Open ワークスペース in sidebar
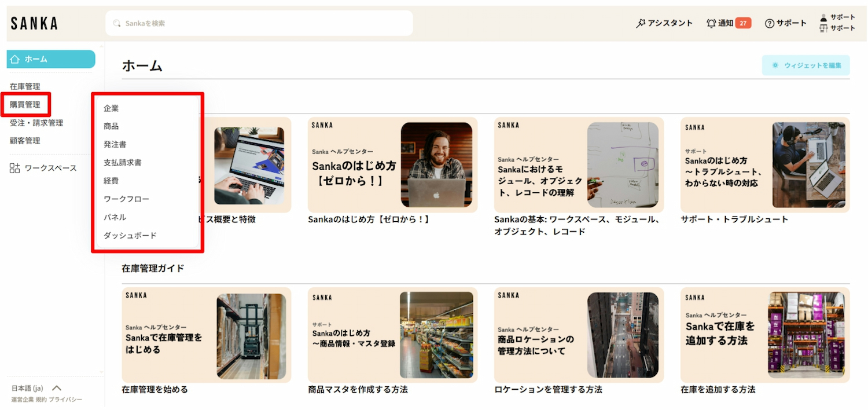 click(43, 168)
